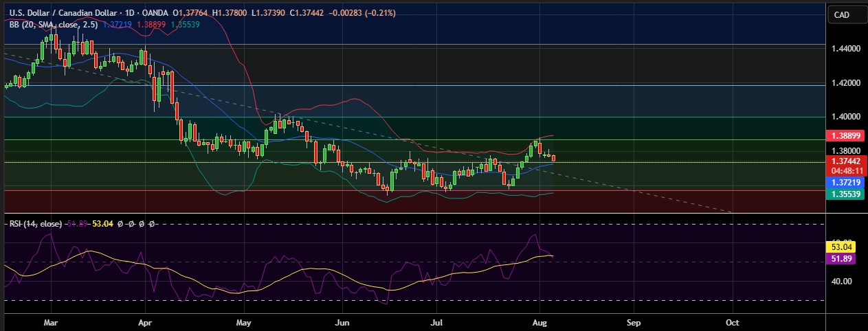Click the 1.44000 price scale value
The image size is (868, 331).
(845, 49)
